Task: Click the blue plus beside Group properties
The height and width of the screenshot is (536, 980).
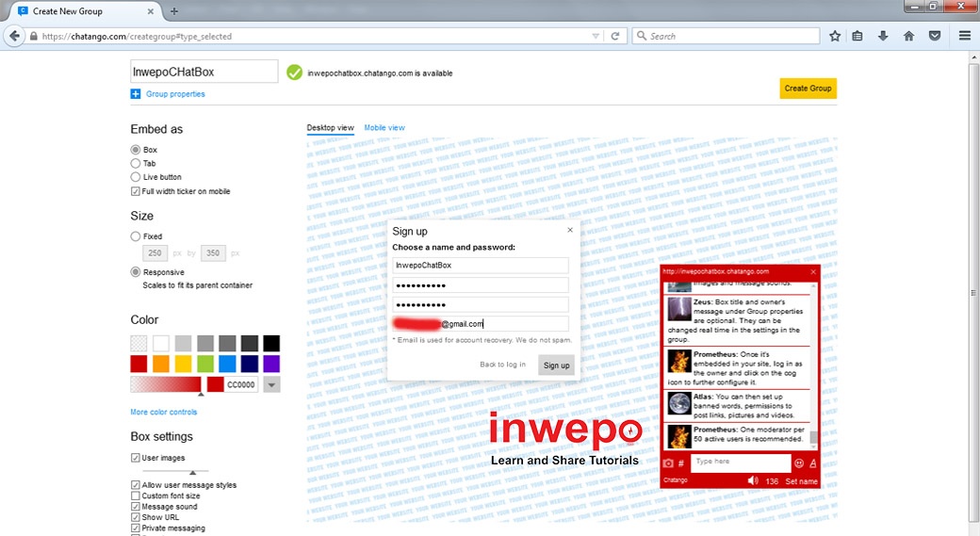Action: coord(135,93)
